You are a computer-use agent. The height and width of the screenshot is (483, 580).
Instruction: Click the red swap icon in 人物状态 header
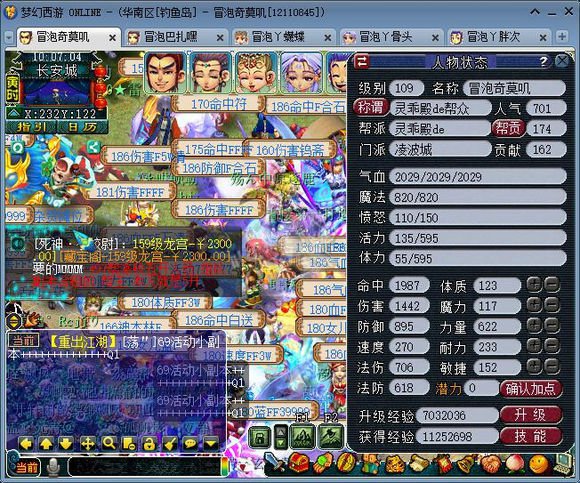pos(361,61)
